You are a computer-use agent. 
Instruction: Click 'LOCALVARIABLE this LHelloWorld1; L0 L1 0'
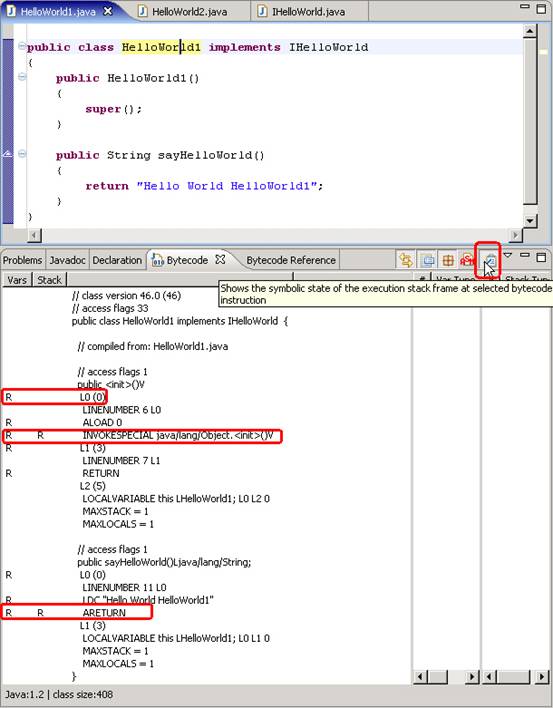[x=176, y=638]
